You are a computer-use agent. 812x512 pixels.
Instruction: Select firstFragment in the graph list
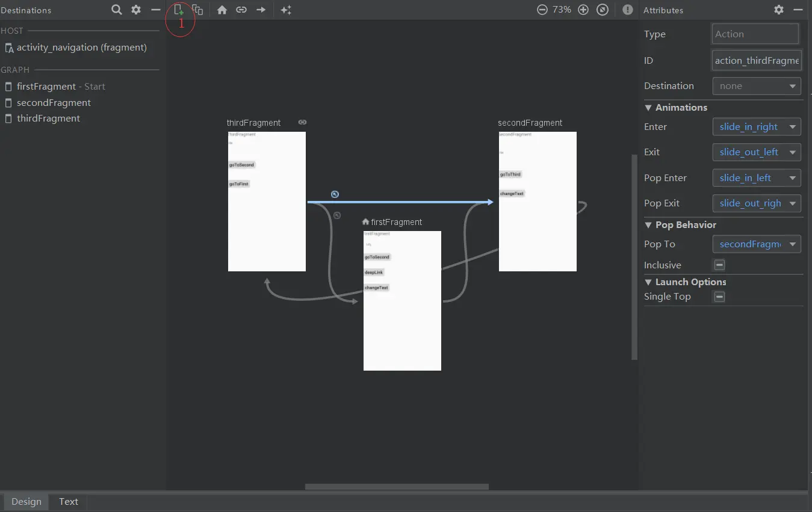pos(46,87)
